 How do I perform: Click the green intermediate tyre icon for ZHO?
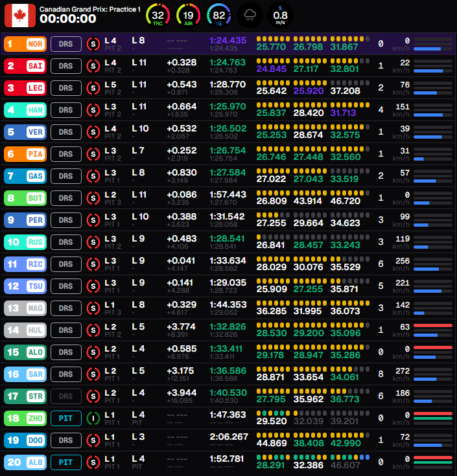pos(93,418)
